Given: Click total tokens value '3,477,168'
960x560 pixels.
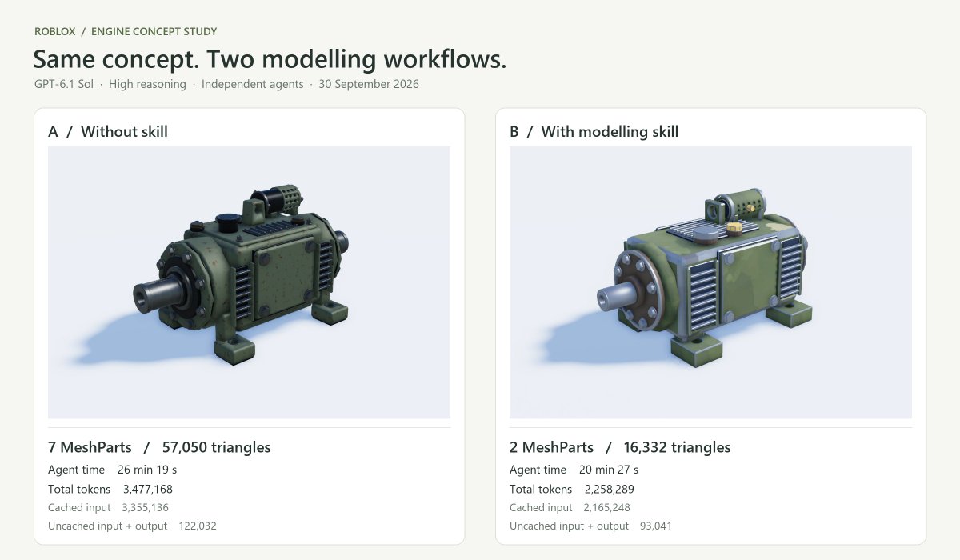Looking at the screenshot, I should click(148, 489).
